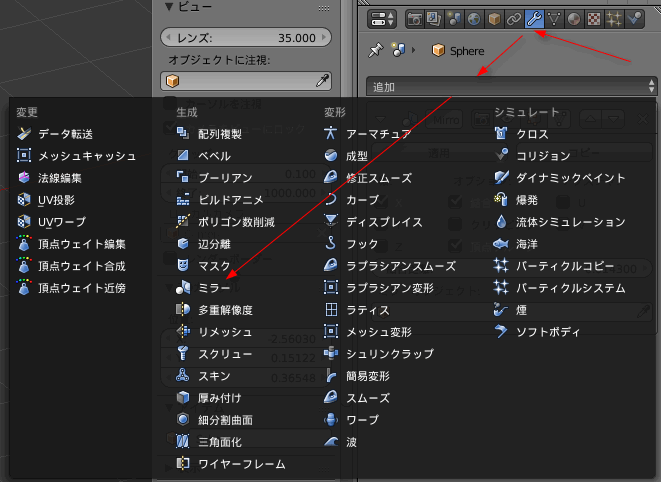Choose 頂点ウェイト編集 modifier
The image size is (661, 482).
pos(71,244)
